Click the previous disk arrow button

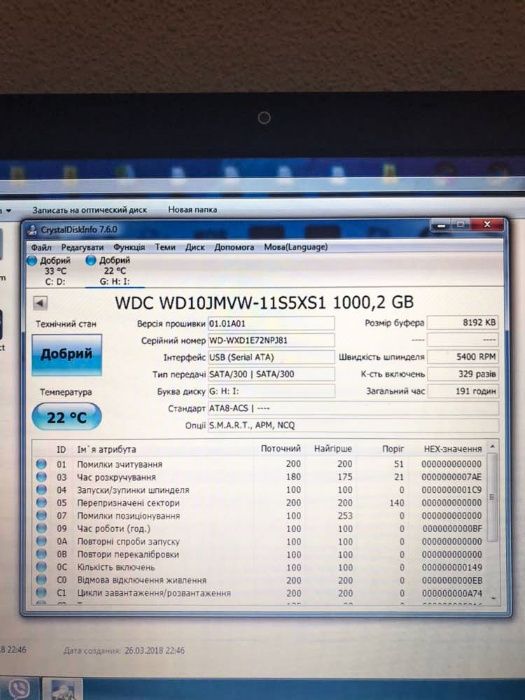(x=40, y=304)
